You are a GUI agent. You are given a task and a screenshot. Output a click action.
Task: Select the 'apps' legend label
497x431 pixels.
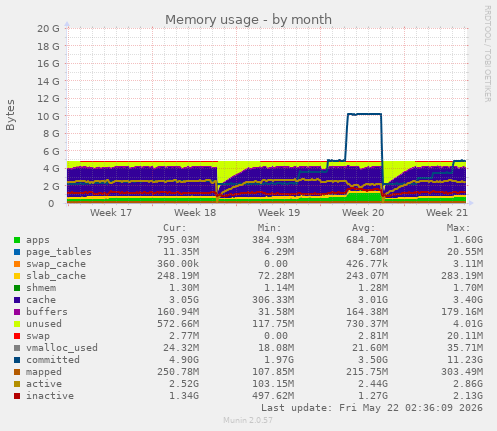38,240
